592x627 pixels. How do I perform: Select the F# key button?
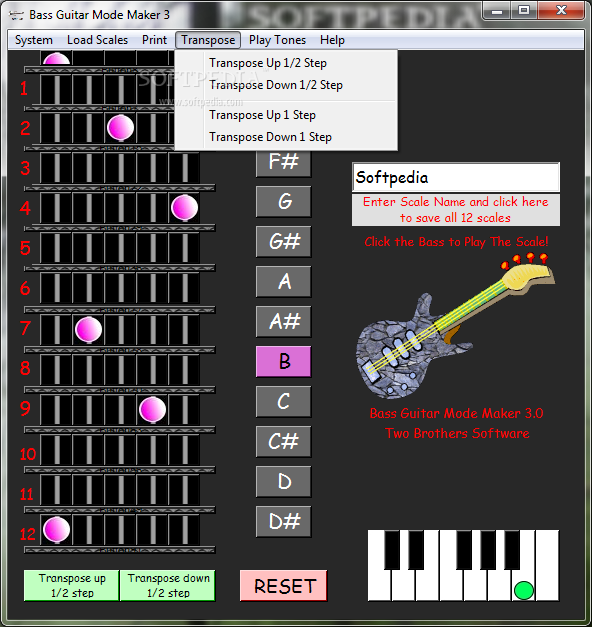(284, 163)
